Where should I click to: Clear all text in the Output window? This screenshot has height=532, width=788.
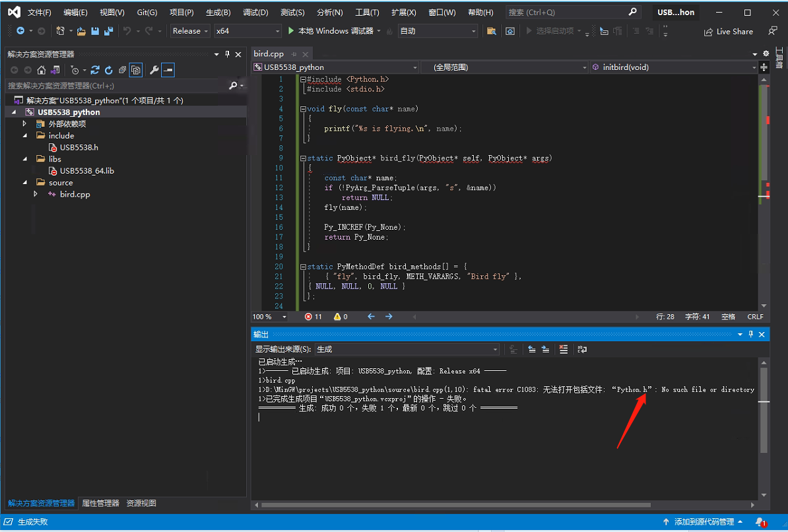point(564,349)
